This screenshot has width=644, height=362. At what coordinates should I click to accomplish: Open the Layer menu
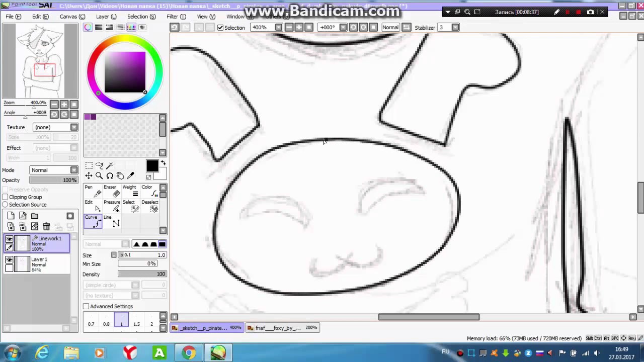(106, 17)
